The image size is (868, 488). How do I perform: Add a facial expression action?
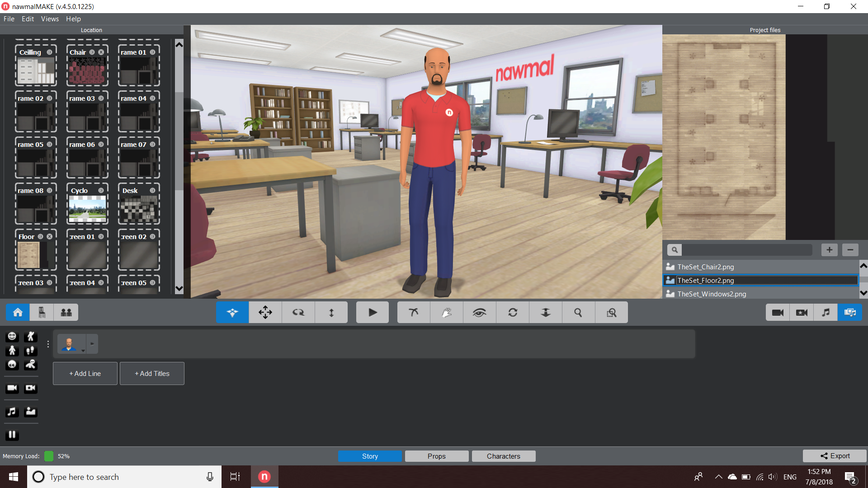click(12, 336)
